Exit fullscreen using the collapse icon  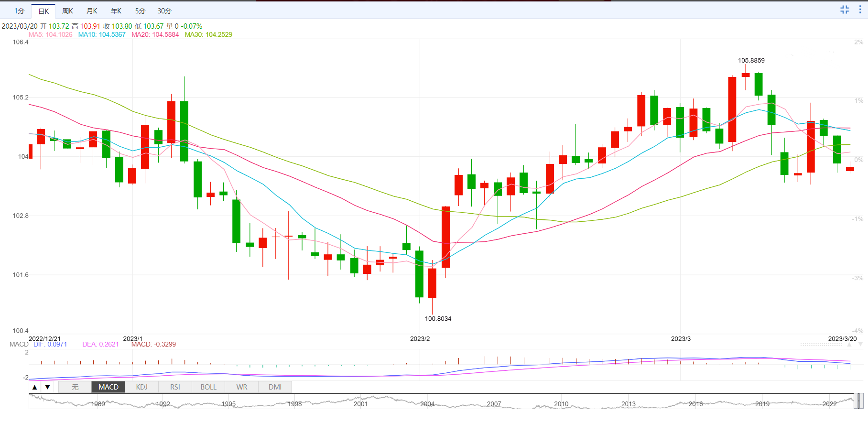coord(845,10)
